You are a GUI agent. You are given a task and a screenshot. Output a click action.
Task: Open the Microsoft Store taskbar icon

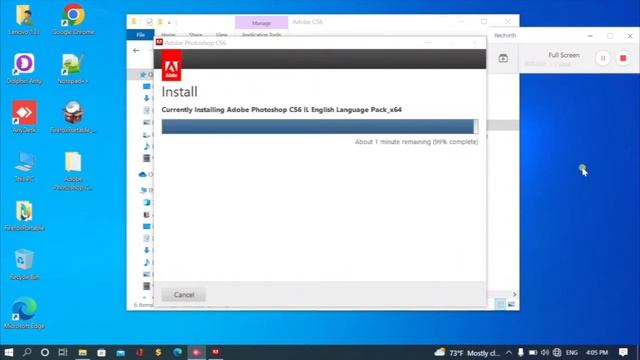pyautogui.click(x=101, y=352)
